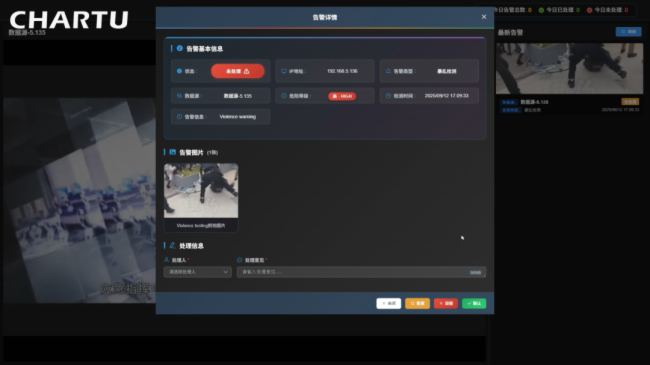
Task: Click the red unprocessed status badge
Action: point(238,71)
